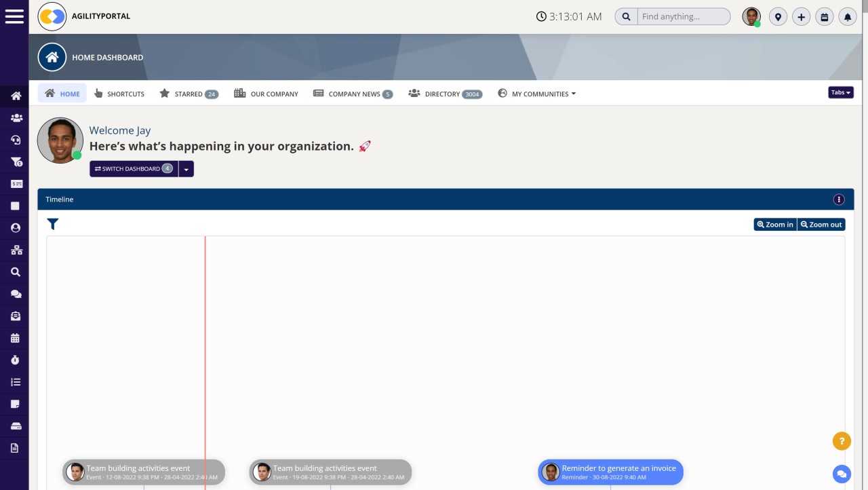Click the Switch Dashboard button

click(x=133, y=168)
